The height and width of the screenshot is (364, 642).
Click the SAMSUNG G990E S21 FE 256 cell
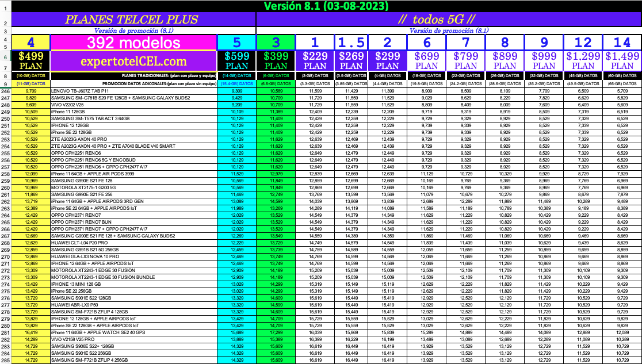[x=133, y=194]
